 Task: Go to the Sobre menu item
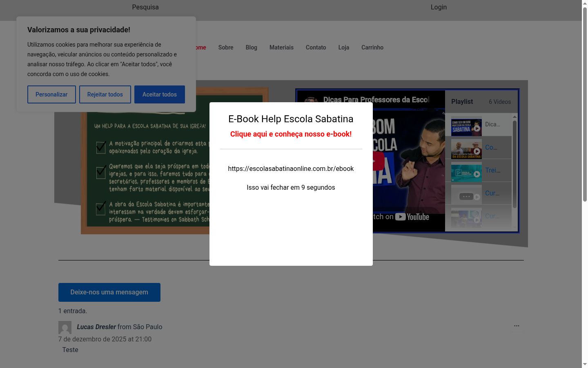click(226, 47)
